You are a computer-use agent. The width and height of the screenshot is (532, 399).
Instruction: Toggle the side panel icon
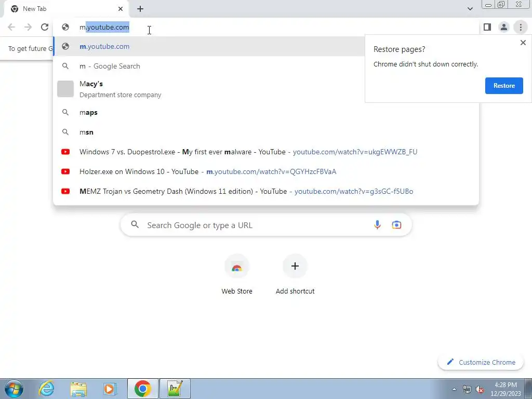tap(487, 27)
